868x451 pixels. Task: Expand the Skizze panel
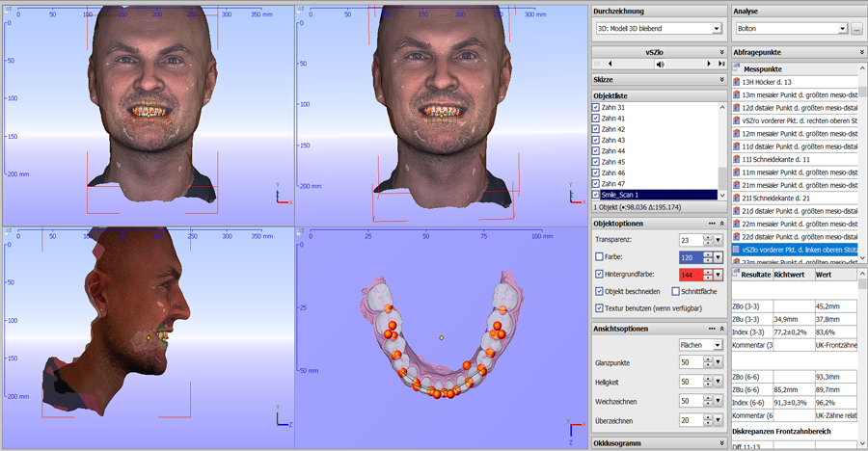tap(721, 80)
